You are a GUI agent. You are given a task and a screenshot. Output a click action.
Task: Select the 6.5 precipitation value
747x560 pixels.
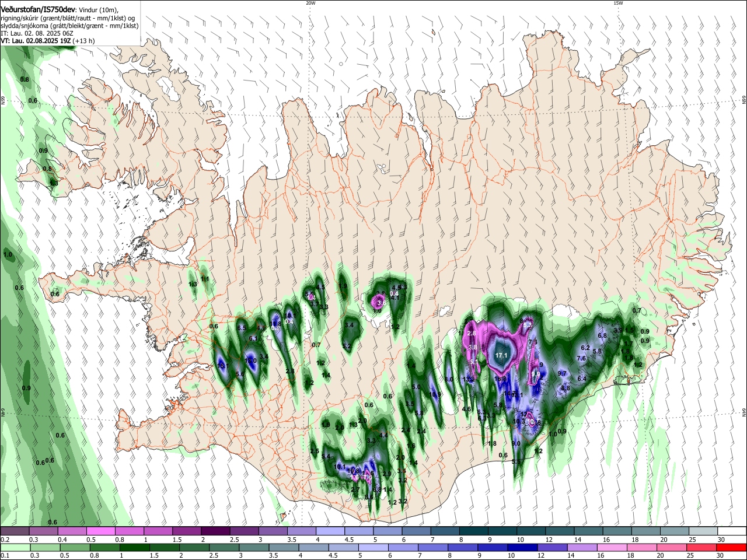242,328
